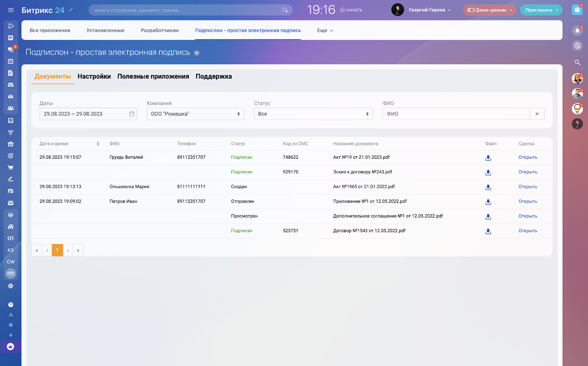This screenshot has width=588, height=366.
Task: Open the Поддержка tab
Action: pyautogui.click(x=214, y=76)
